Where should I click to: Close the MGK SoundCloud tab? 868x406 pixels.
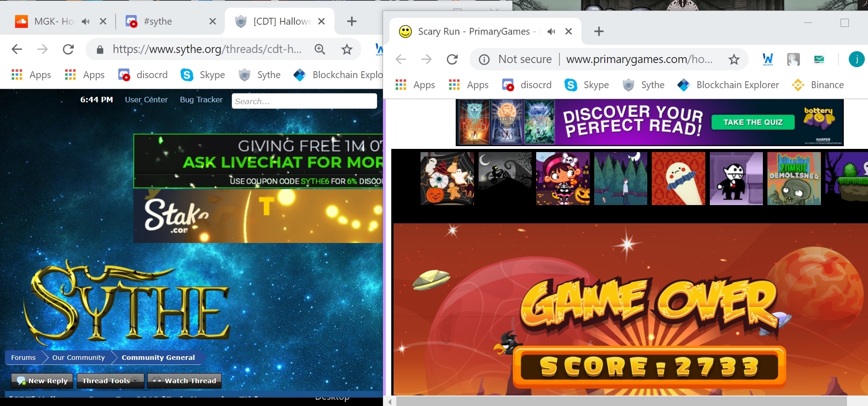[x=103, y=21]
